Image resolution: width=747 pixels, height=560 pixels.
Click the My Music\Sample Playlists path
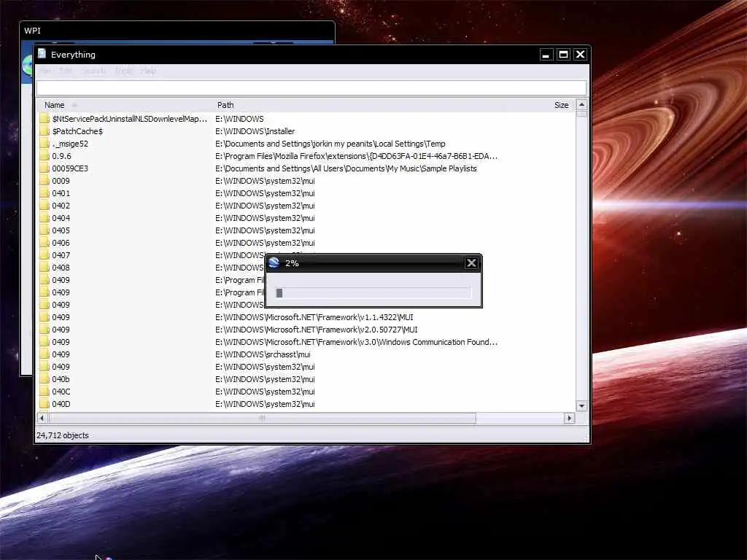[x=346, y=168]
